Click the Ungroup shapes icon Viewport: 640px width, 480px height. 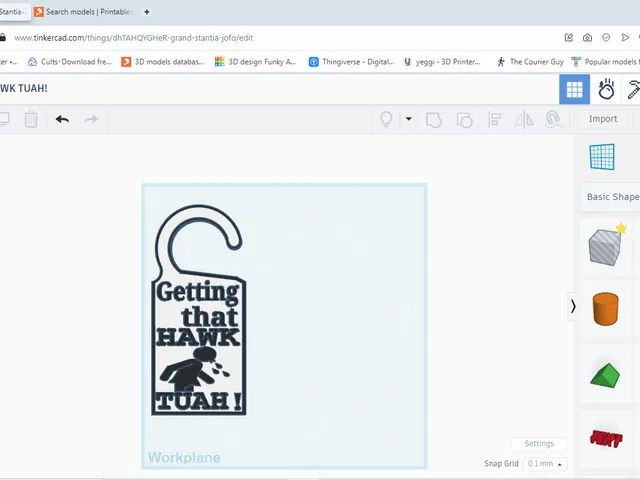[464, 120]
